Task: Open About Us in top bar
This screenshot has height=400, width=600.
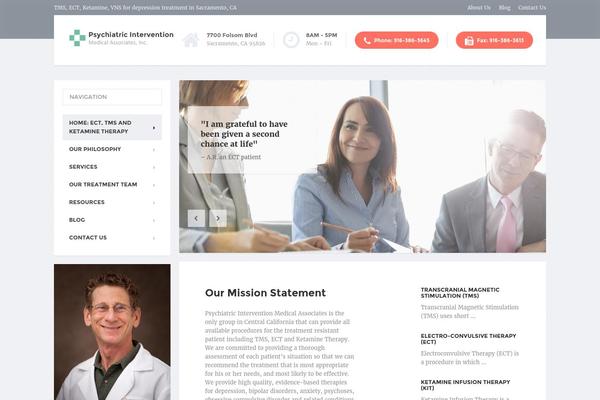Action: [479, 8]
